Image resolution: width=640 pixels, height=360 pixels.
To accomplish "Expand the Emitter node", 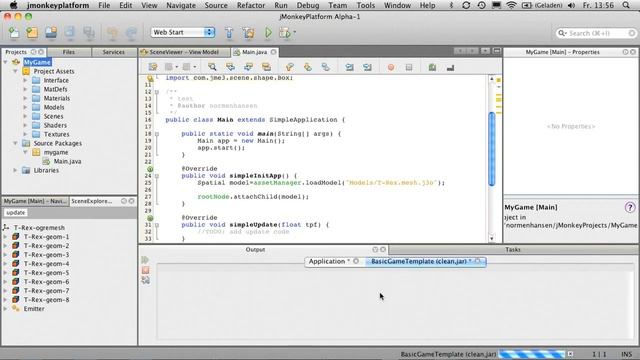I will coord(5,309).
